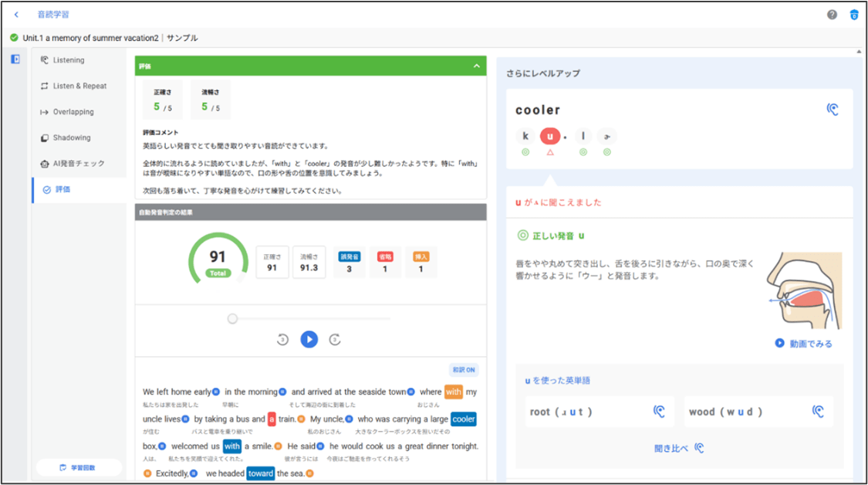Open AI発音チェック via its microphone icon

[x=46, y=164]
